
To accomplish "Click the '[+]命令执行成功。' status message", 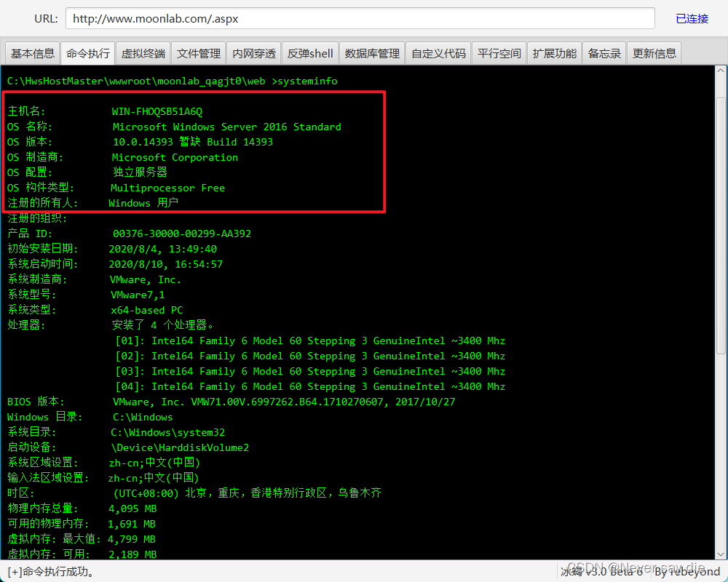I will pyautogui.click(x=51, y=572).
